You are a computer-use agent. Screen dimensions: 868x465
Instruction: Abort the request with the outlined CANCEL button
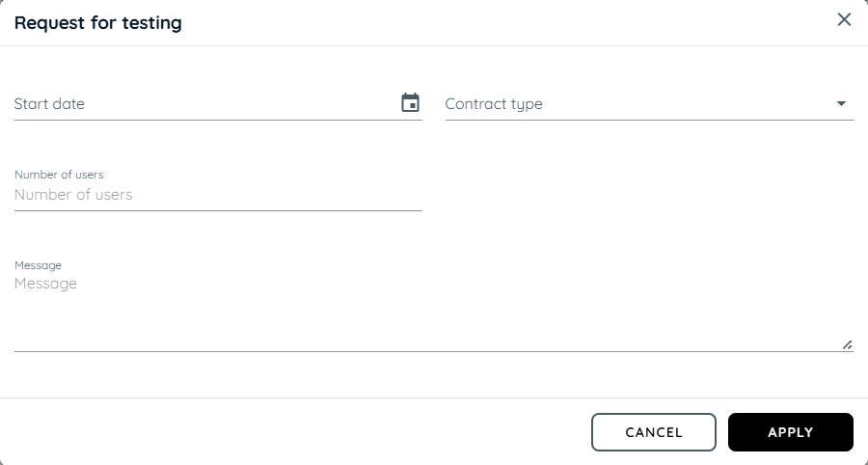[x=654, y=432]
